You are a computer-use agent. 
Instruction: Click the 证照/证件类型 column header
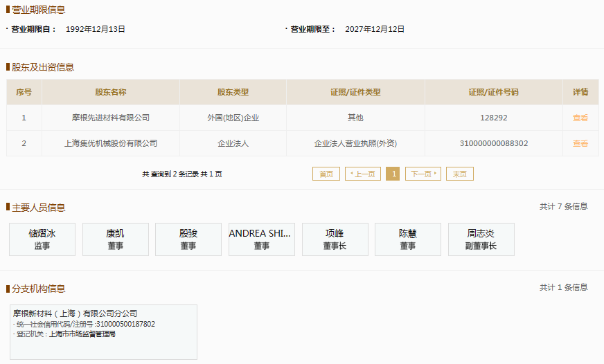[x=355, y=92]
